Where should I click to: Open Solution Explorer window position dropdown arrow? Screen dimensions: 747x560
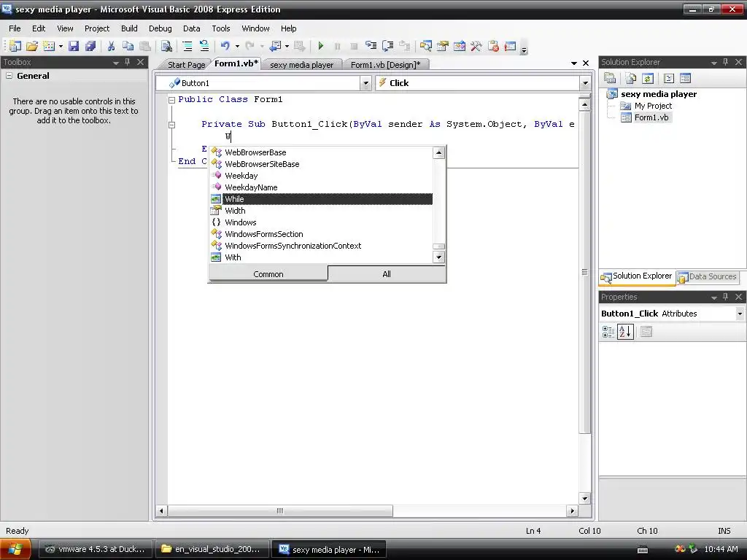click(x=713, y=63)
